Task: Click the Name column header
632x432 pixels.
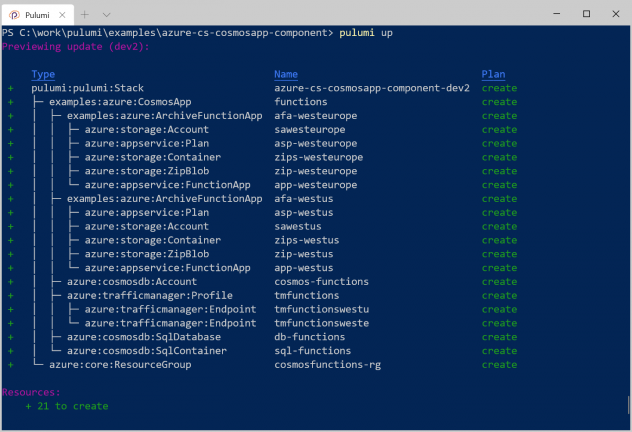Action: click(x=285, y=75)
